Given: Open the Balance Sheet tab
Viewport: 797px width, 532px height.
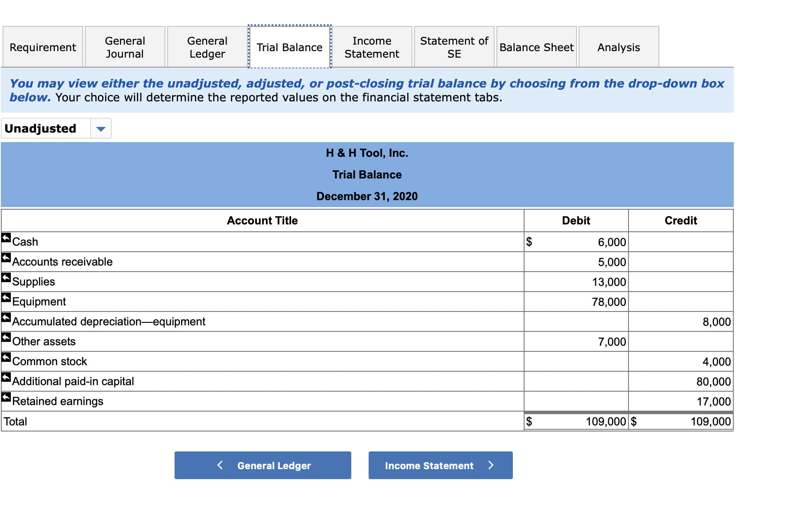Looking at the screenshot, I should tap(536, 46).
